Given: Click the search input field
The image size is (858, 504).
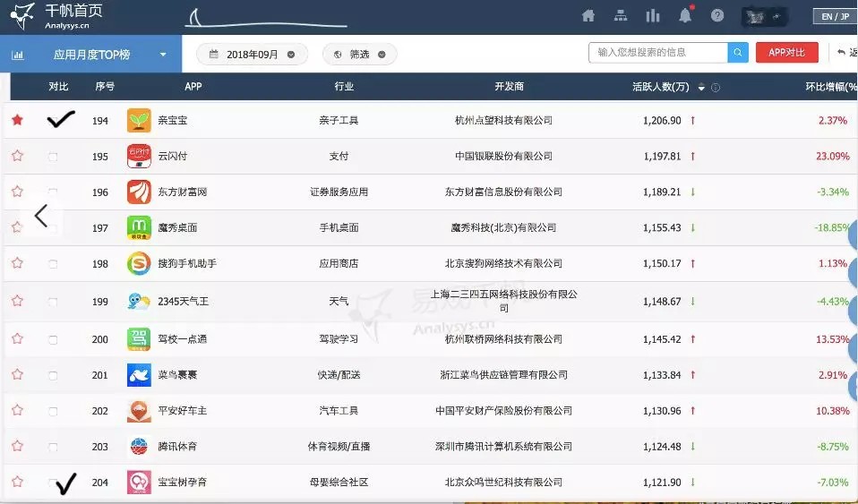Looking at the screenshot, I should click(x=658, y=53).
